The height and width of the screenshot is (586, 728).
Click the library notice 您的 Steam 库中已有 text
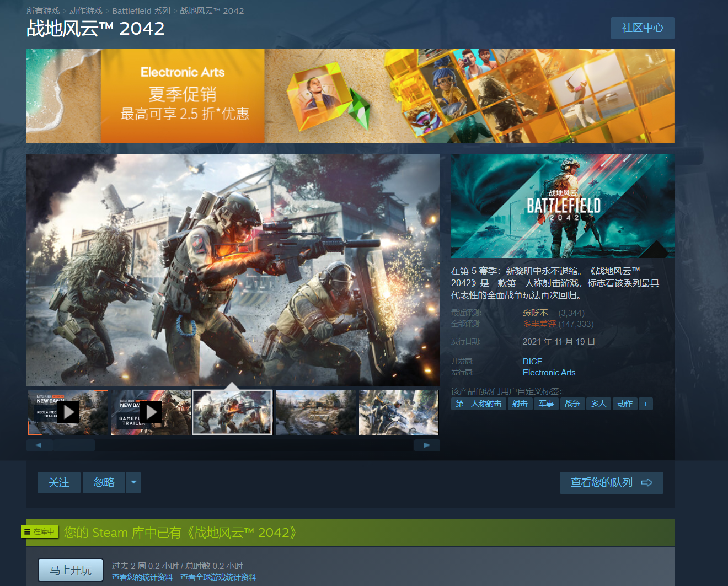pyautogui.click(x=180, y=533)
